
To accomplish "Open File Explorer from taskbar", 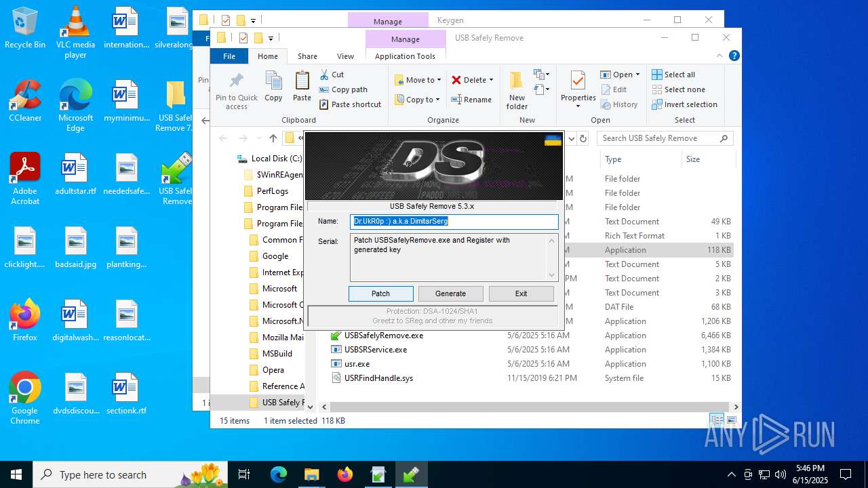I will coord(311,474).
